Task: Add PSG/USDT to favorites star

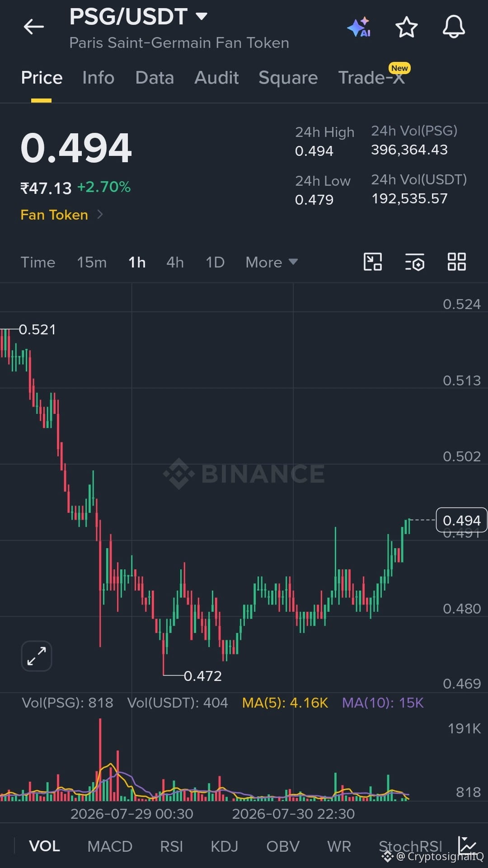Action: [x=407, y=27]
